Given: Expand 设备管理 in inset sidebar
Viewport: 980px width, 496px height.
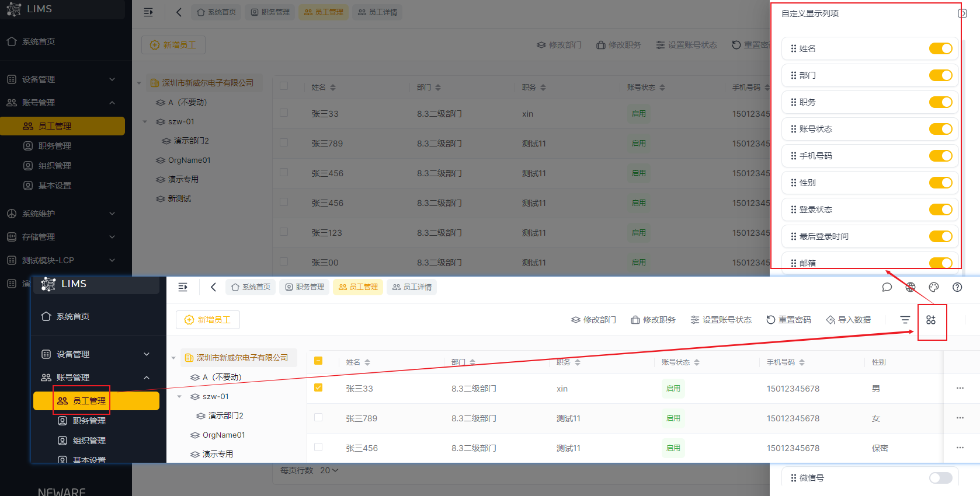Looking at the screenshot, I should coord(96,354).
